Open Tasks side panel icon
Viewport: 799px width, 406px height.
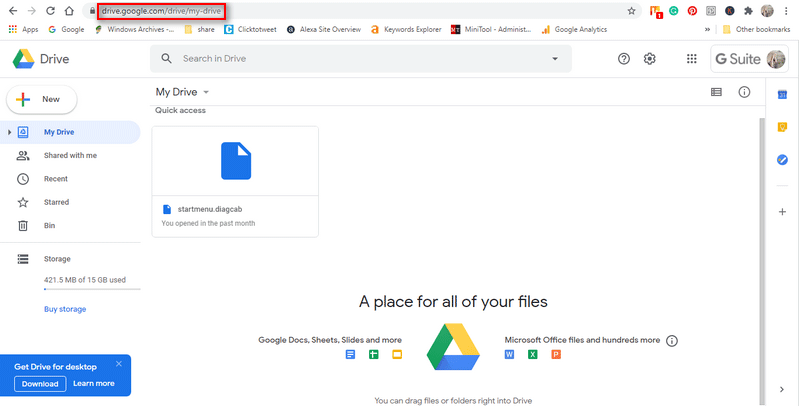click(782, 160)
